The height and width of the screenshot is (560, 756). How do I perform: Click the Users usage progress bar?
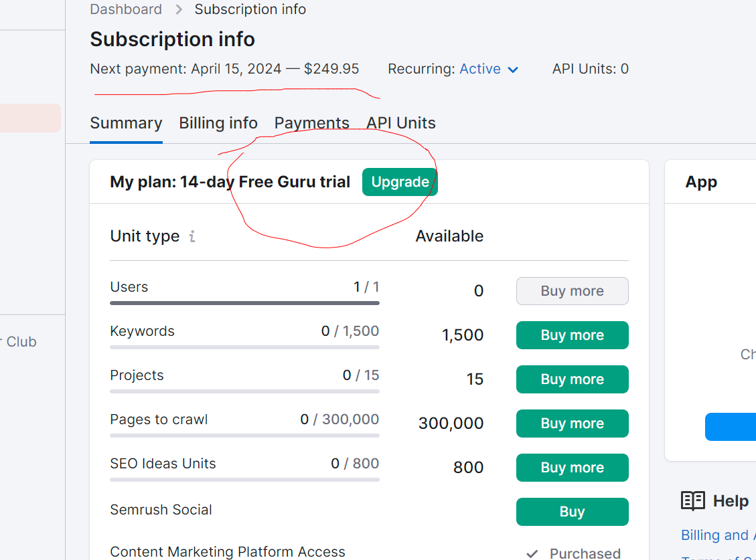244,303
